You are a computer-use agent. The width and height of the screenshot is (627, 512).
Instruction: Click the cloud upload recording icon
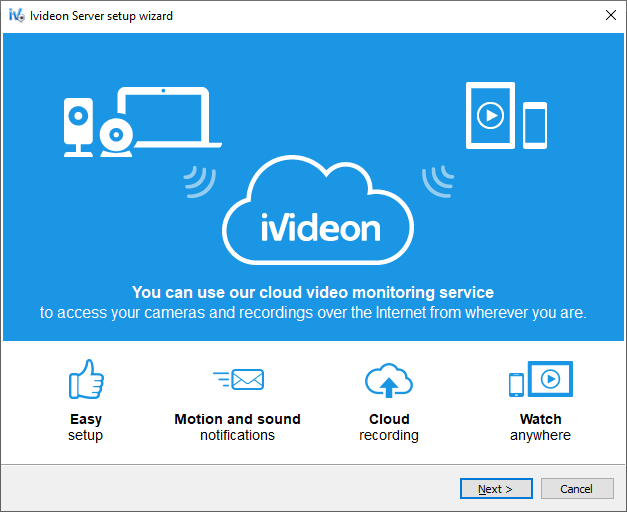coord(389,380)
